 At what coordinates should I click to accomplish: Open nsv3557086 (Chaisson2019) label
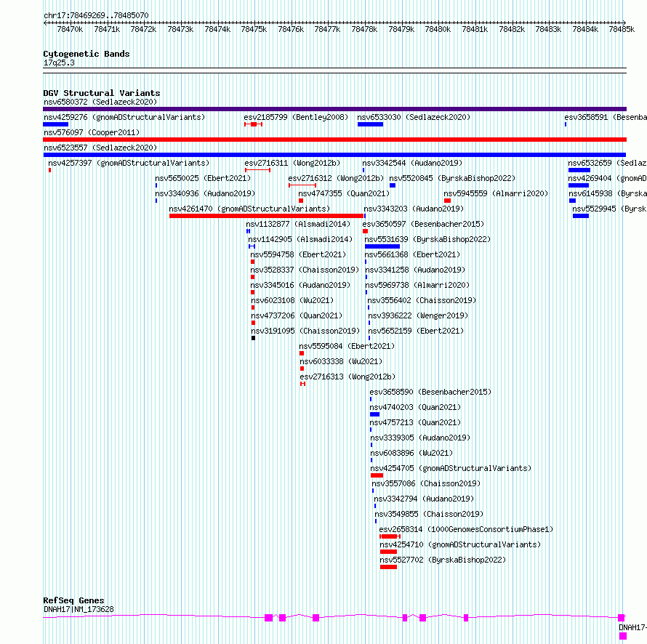(x=426, y=483)
